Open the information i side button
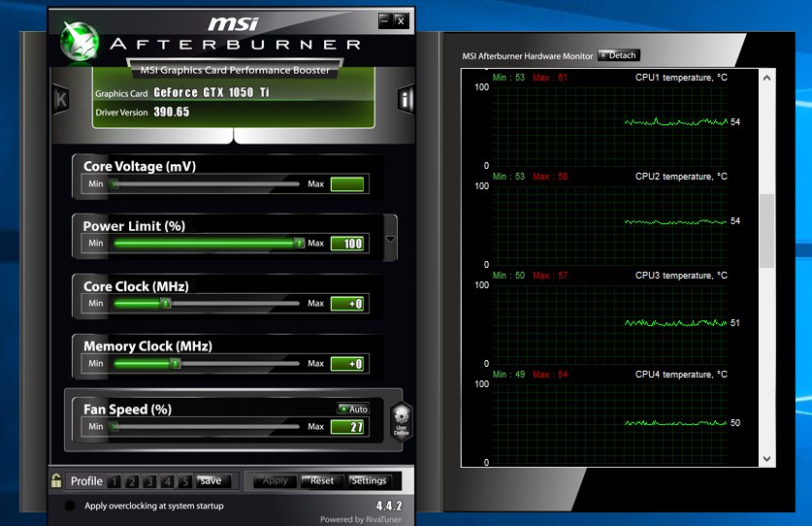The height and width of the screenshot is (526, 812). point(406,99)
